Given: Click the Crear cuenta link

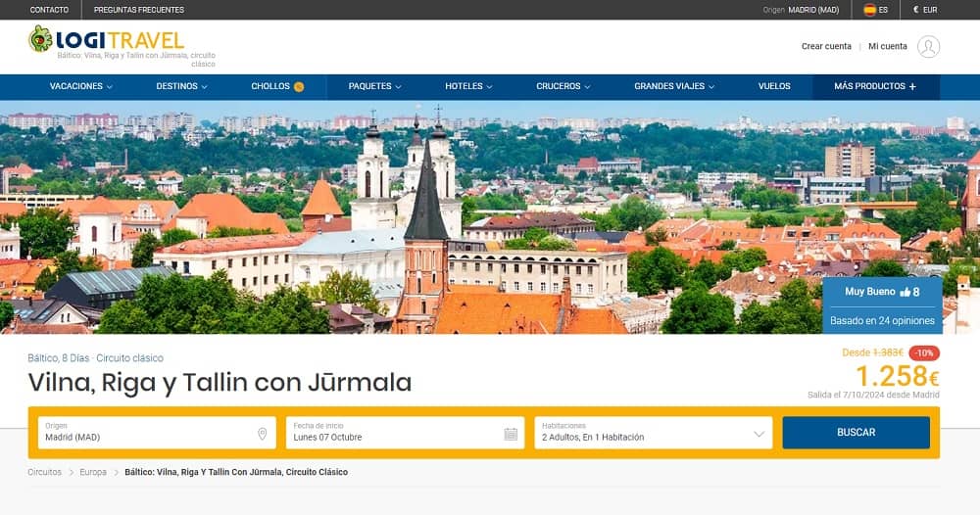Looking at the screenshot, I should point(826,46).
